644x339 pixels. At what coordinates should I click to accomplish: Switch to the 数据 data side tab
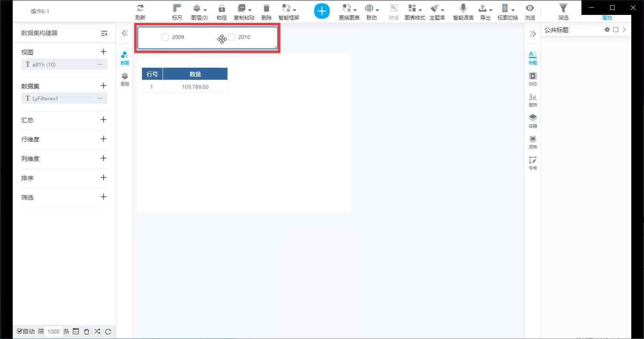[125, 58]
